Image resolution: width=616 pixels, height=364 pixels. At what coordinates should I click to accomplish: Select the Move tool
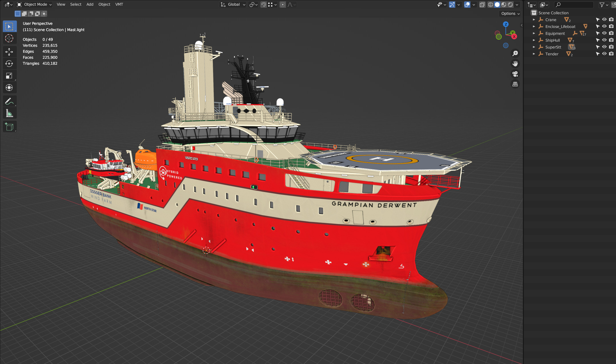tap(9, 52)
